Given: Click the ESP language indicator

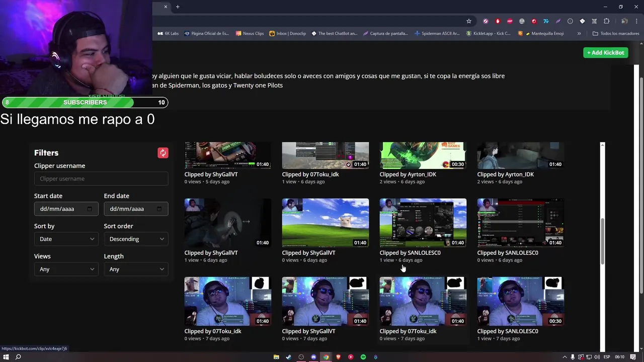Looking at the screenshot, I should (x=607, y=357).
